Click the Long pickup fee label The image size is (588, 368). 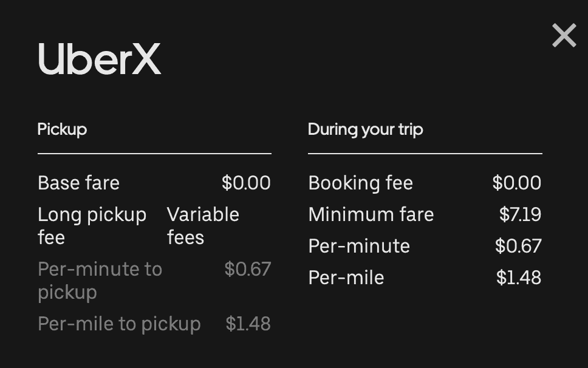click(x=92, y=226)
